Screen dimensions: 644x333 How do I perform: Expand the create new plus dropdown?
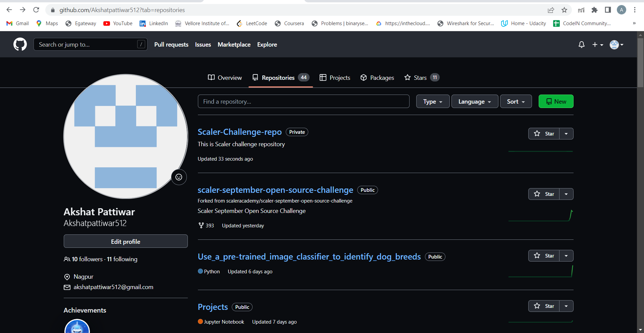(598, 45)
